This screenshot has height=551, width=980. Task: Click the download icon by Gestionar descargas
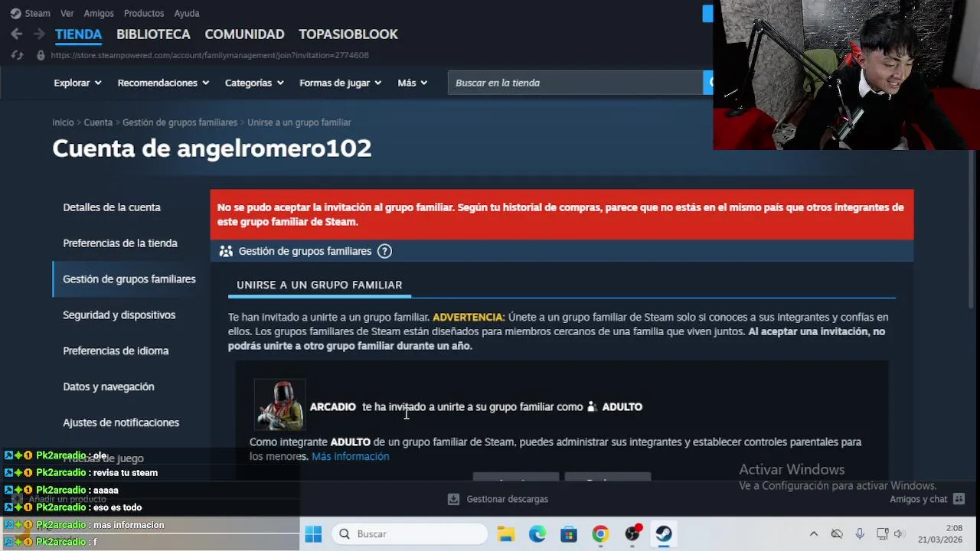coord(453,499)
